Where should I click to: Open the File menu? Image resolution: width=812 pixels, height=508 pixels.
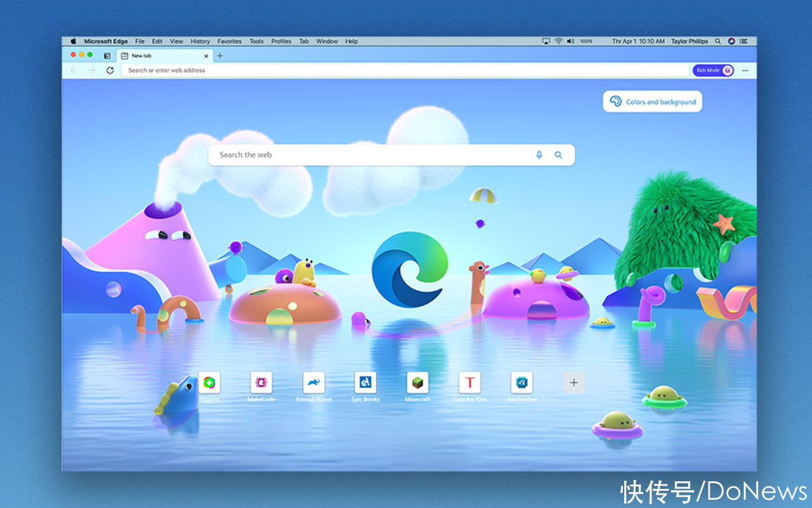[140, 41]
